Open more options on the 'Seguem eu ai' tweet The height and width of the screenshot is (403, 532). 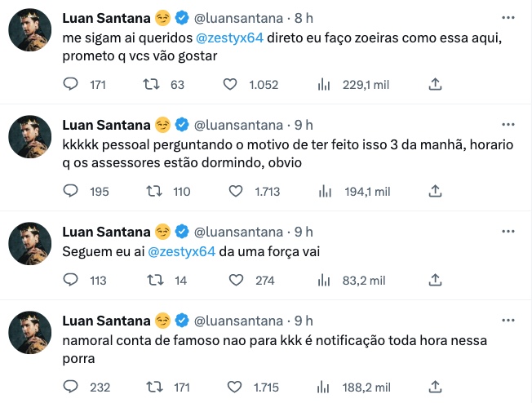[508, 232]
